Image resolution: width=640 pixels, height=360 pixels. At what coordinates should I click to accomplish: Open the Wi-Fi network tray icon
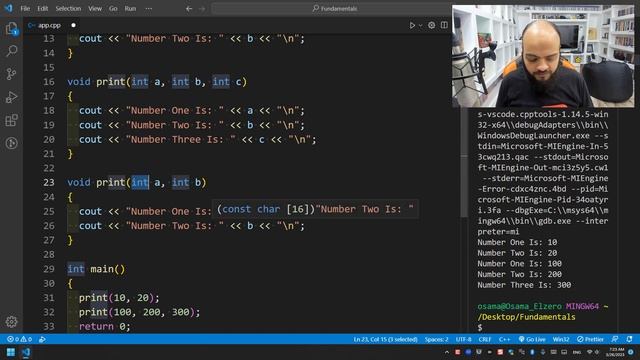click(589, 352)
